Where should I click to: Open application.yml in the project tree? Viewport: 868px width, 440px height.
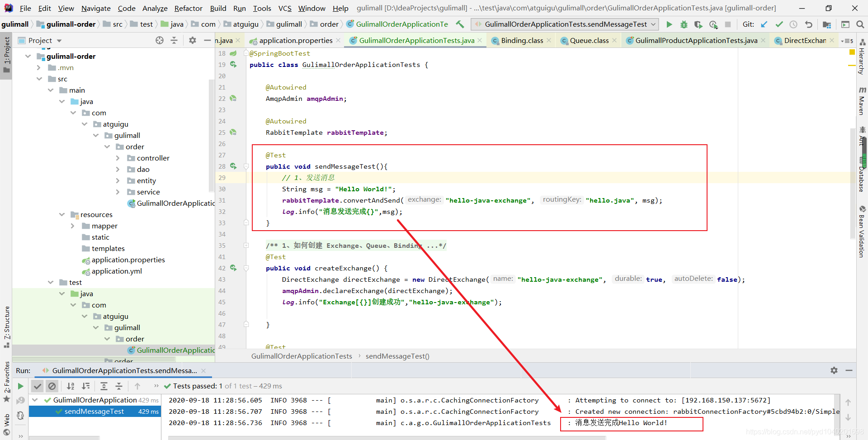(117, 271)
